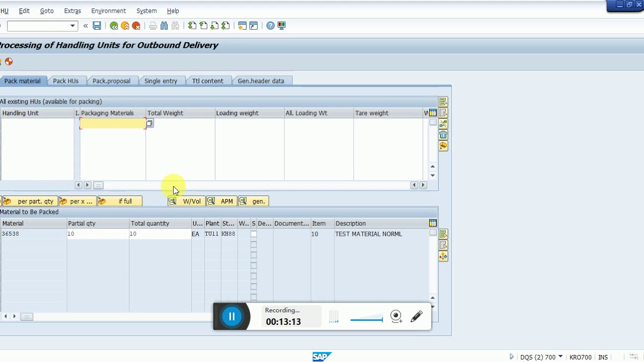Click the per part. qty button
644x362 pixels.
pyautogui.click(x=30, y=201)
